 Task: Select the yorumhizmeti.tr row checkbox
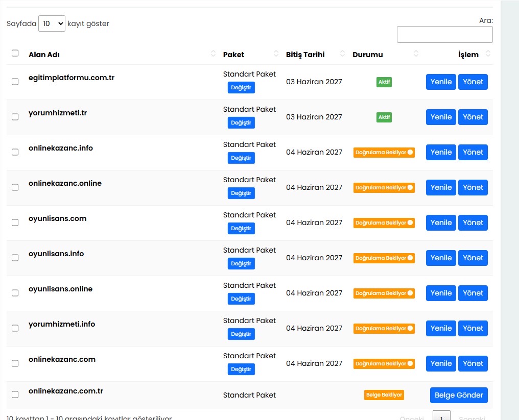[x=15, y=117]
